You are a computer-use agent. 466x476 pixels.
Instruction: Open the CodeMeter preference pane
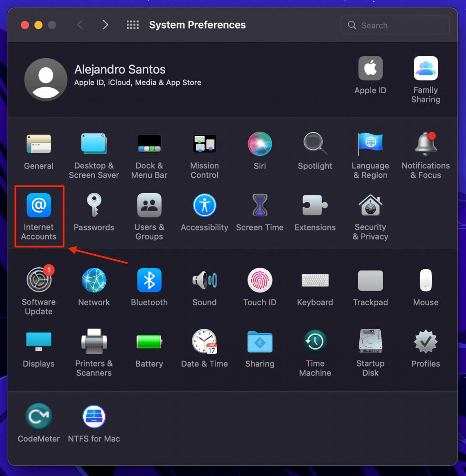pos(38,416)
